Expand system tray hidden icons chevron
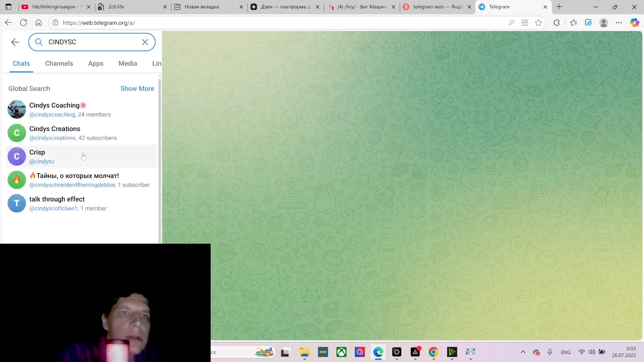 523,352
